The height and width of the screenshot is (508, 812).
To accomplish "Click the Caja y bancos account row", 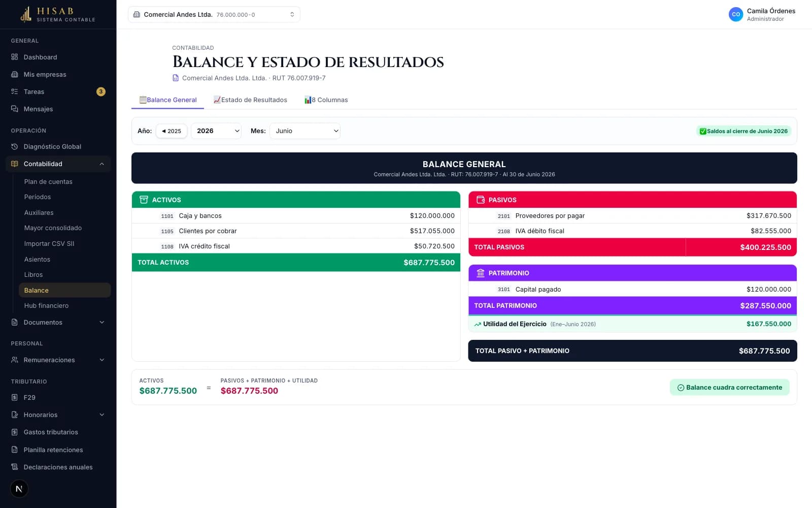I will click(x=296, y=215).
